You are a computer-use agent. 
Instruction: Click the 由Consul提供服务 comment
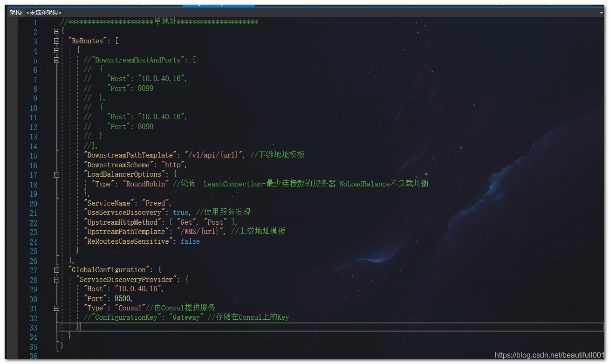pyautogui.click(x=181, y=308)
